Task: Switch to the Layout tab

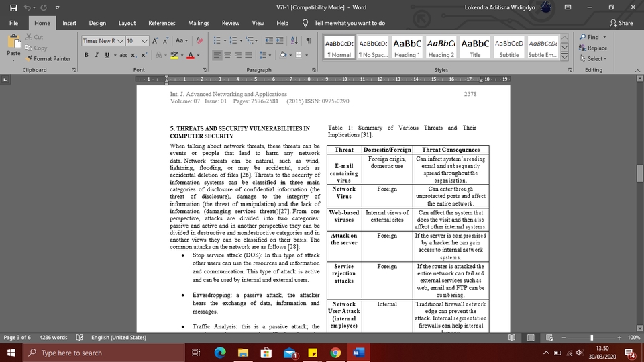Action: [x=127, y=23]
